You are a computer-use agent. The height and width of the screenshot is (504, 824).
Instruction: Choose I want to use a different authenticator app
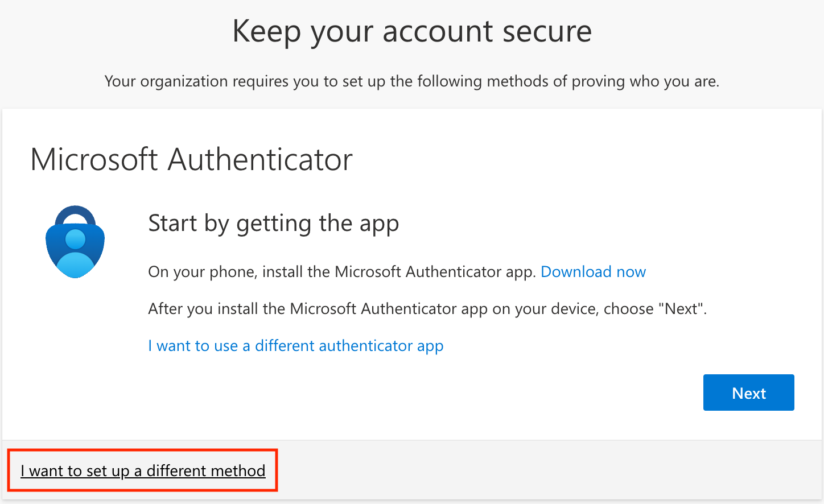point(296,346)
